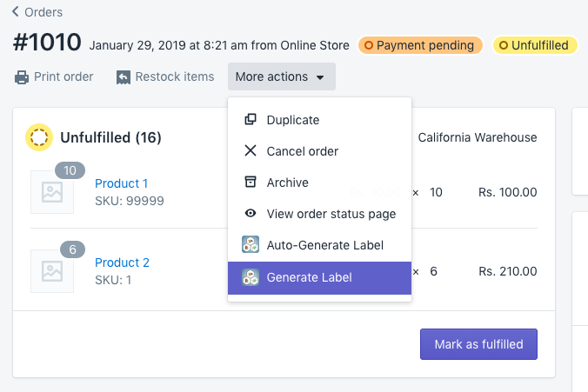Go back to Orders list

[x=43, y=12]
